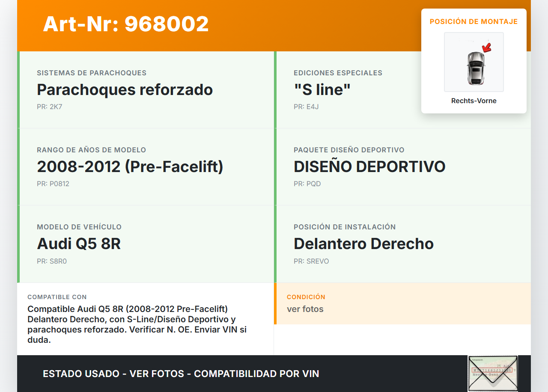Click "ver fotos" under Condición

tap(305, 309)
